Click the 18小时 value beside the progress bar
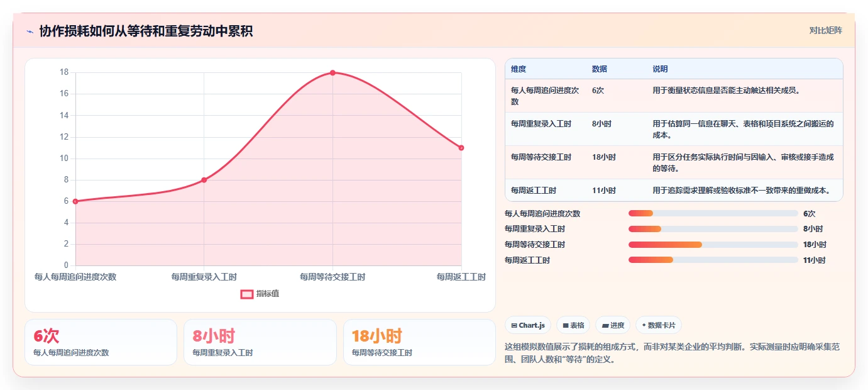 tap(815, 245)
